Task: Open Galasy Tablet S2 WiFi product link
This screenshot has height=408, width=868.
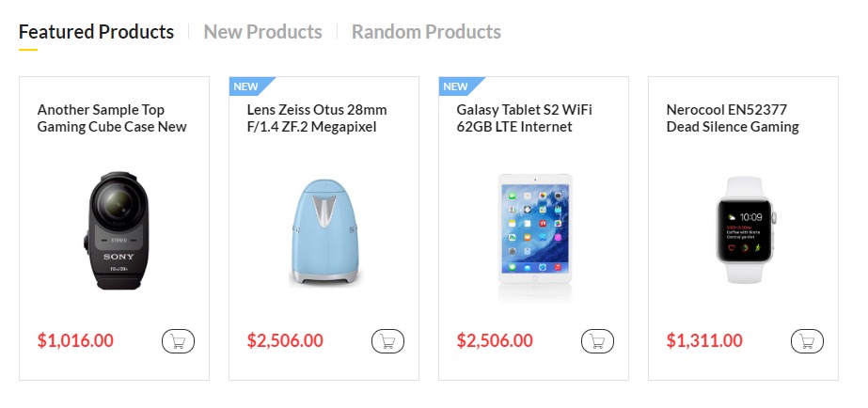Action: pos(525,118)
